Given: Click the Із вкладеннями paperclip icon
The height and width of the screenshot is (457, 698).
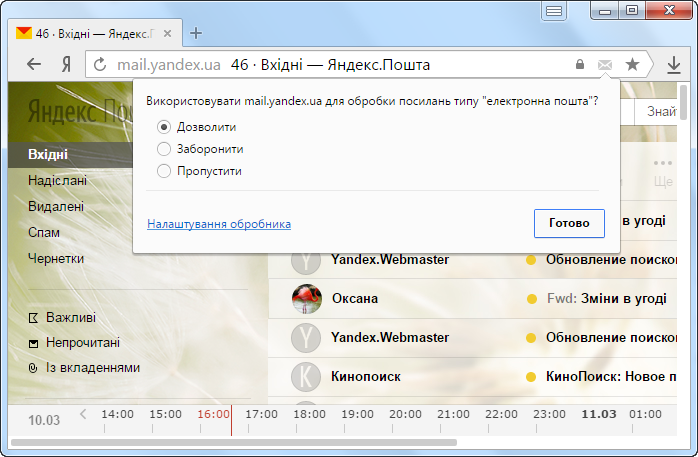Looking at the screenshot, I should click(32, 368).
